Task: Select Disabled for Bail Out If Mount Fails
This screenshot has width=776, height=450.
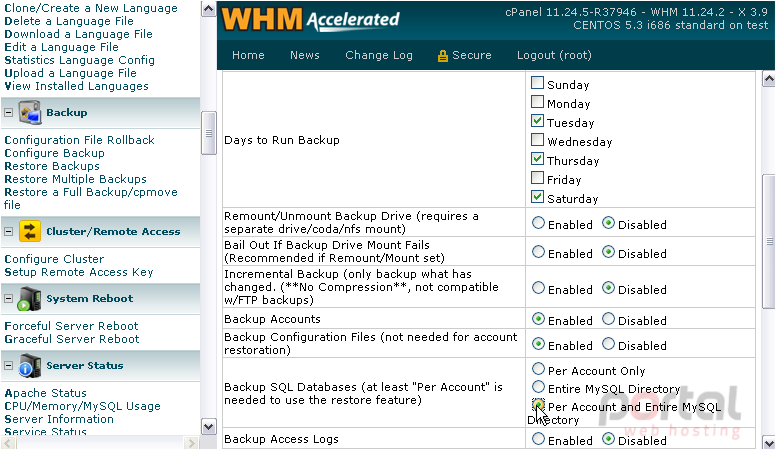Action: pyautogui.click(x=608, y=252)
